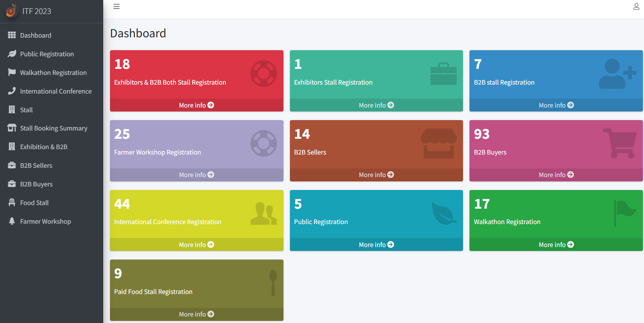Click 'B2B stall Registration' card label
The height and width of the screenshot is (323, 644).
click(x=504, y=82)
